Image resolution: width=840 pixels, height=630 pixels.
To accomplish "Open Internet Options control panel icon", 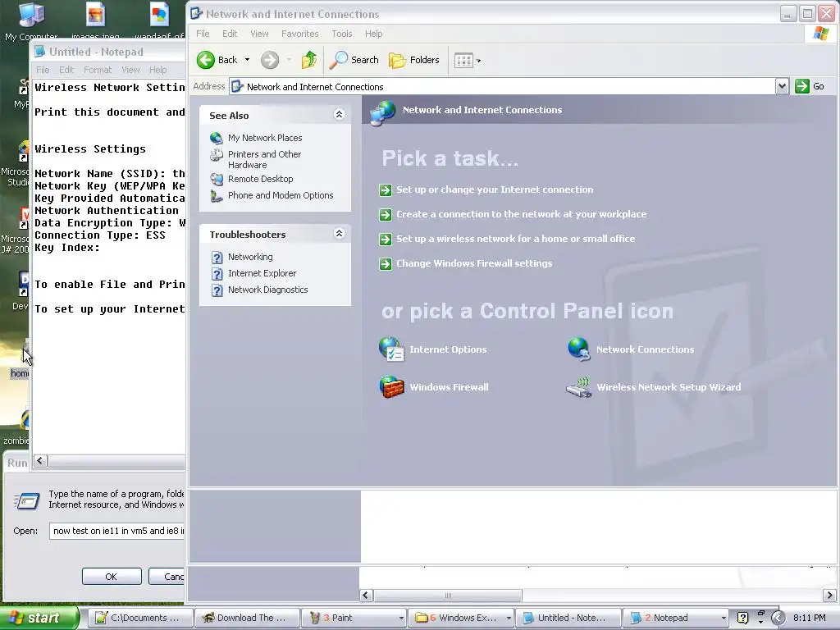I will coord(433,349).
